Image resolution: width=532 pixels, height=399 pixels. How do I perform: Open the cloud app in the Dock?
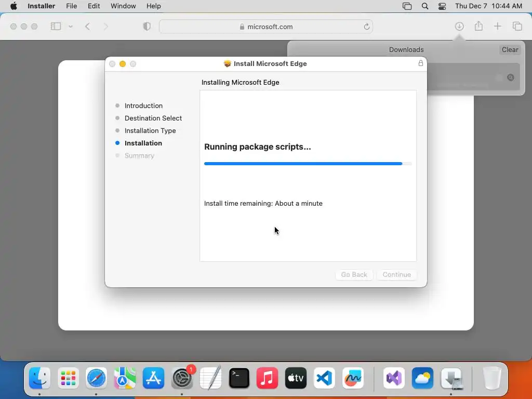pyautogui.click(x=422, y=378)
